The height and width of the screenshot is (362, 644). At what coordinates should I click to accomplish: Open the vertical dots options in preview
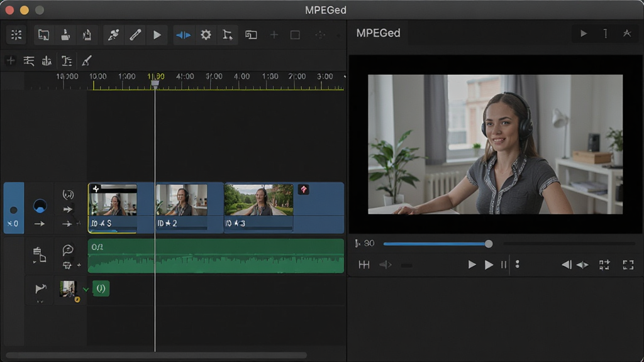518,264
